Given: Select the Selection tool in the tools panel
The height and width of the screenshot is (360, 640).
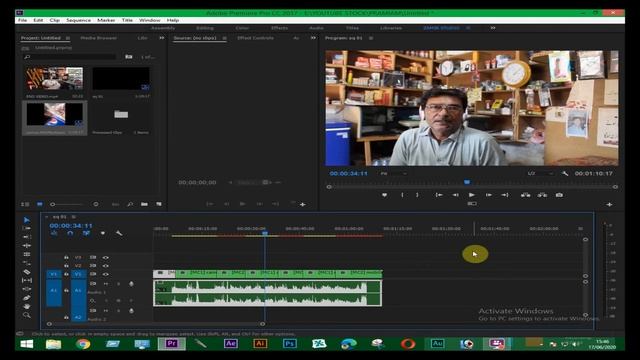Looking at the screenshot, I should coord(27,220).
